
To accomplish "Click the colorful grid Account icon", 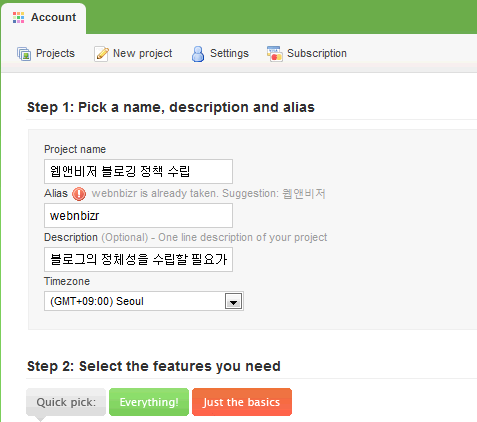I will click(x=18, y=17).
